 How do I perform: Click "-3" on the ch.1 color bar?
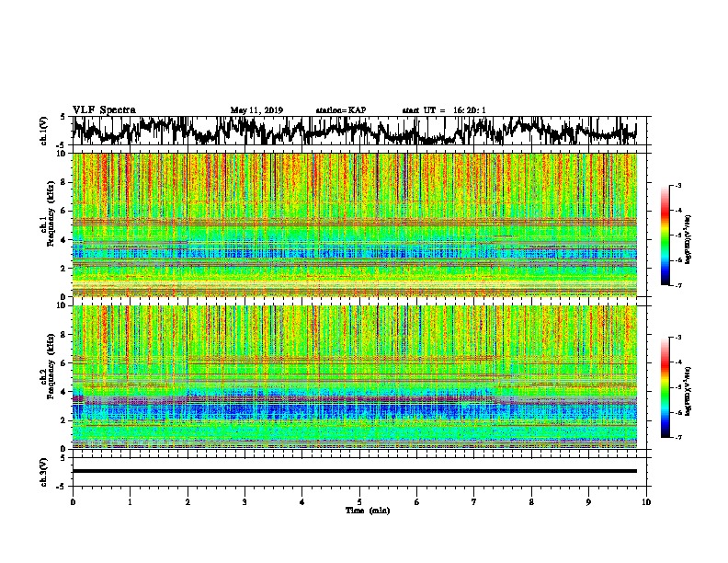pyautogui.click(x=677, y=186)
